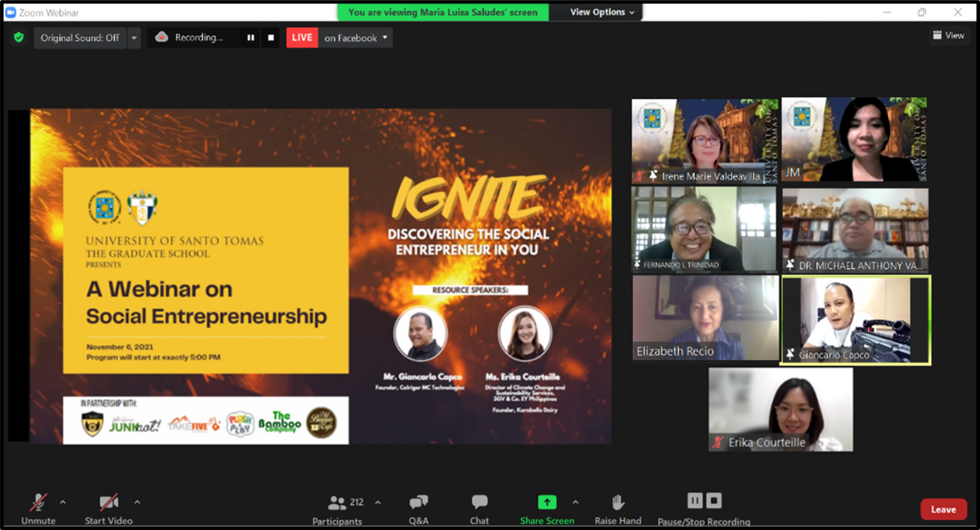This screenshot has height=530, width=980.
Task: Click the TakeFive partner logo on slide
Action: 194,423
